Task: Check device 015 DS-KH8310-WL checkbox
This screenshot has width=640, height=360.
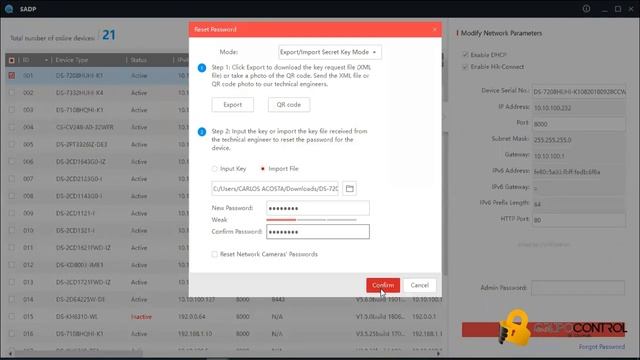Action: coord(11,316)
